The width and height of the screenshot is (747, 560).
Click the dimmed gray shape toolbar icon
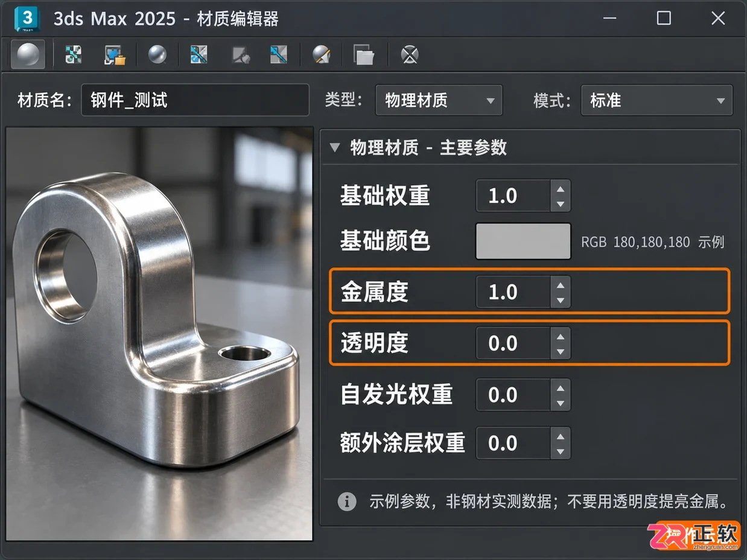[x=241, y=55]
